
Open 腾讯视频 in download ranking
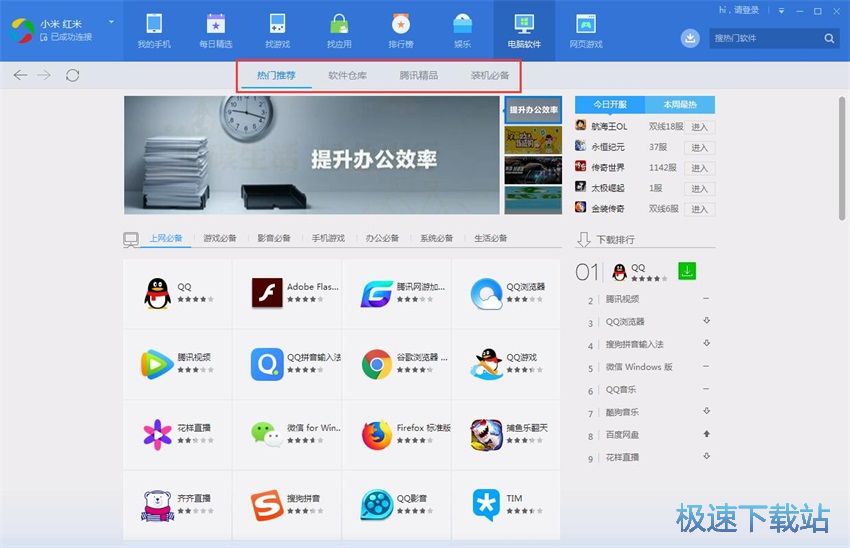coord(622,299)
